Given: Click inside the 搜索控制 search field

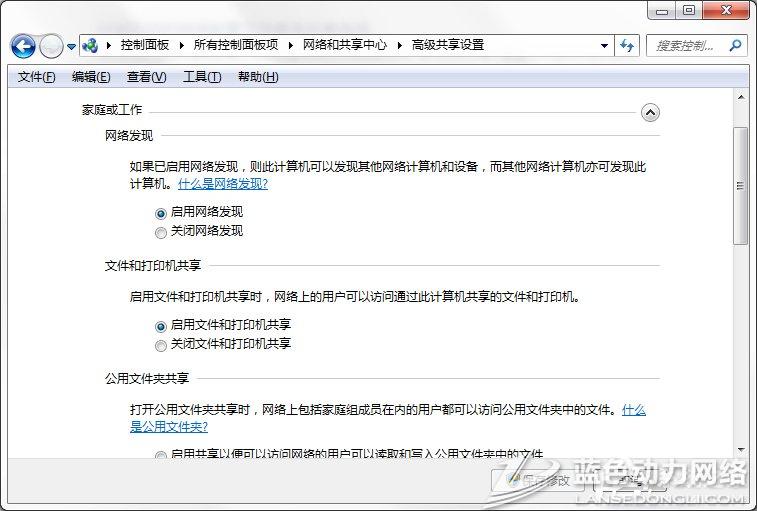Looking at the screenshot, I should [x=687, y=45].
